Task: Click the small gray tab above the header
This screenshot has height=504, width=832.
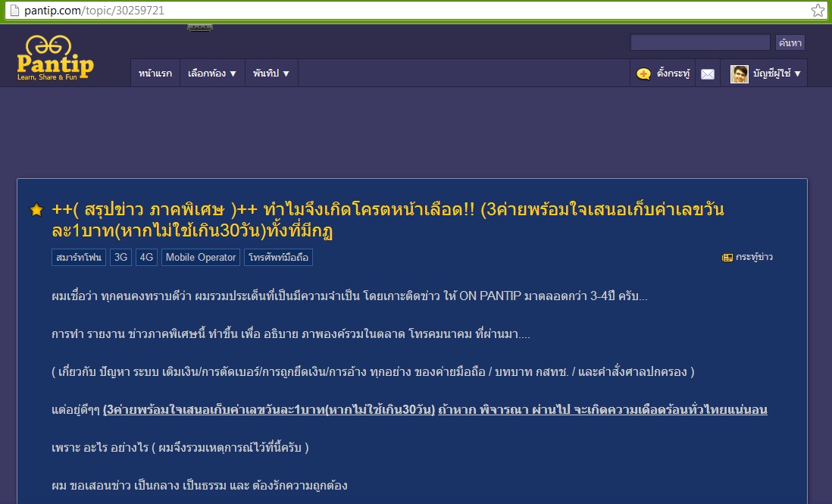Action: 200,27
